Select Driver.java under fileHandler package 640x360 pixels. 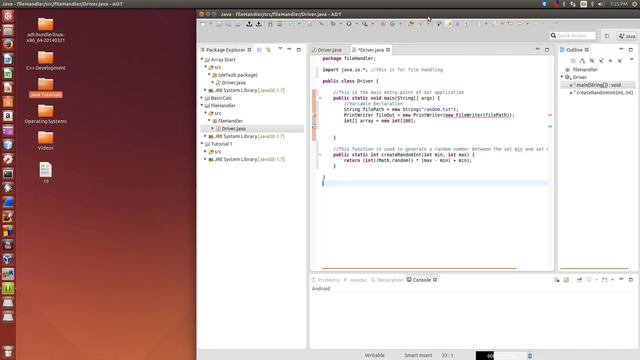pos(233,129)
